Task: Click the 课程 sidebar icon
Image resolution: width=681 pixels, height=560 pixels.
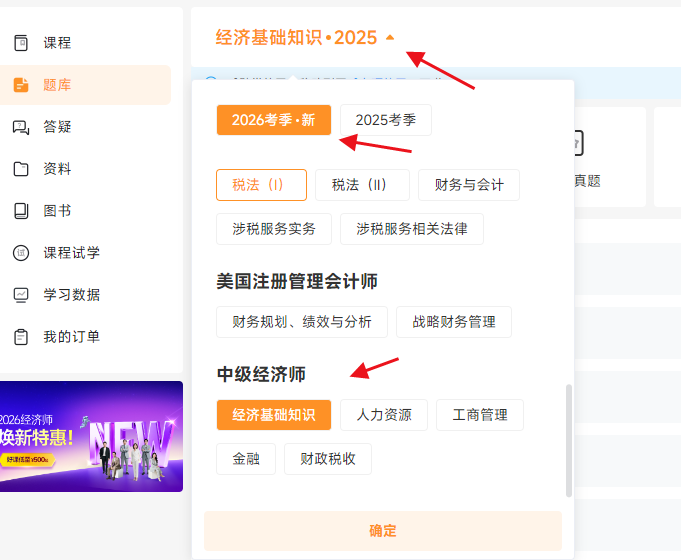Action: [20, 43]
